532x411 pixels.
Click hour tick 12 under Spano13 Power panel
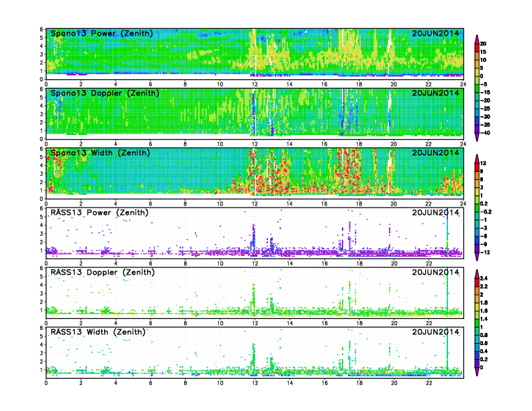click(255, 85)
